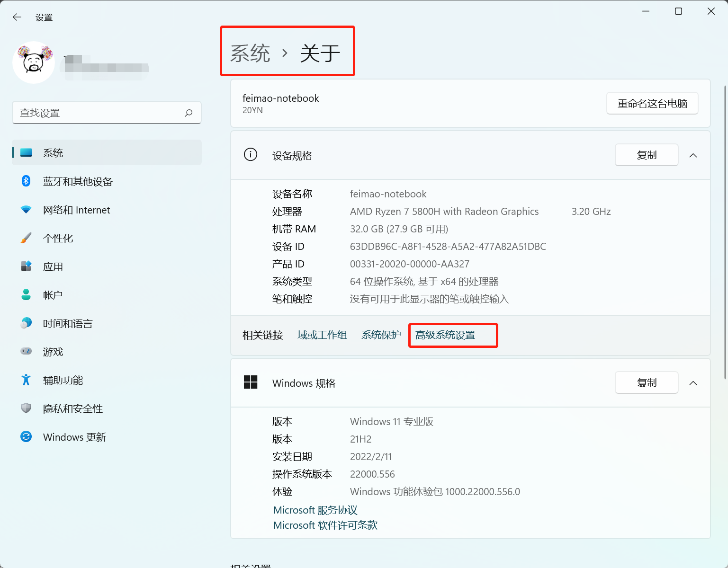Click the 帐户 person icon
This screenshot has height=568, width=728.
(26, 294)
